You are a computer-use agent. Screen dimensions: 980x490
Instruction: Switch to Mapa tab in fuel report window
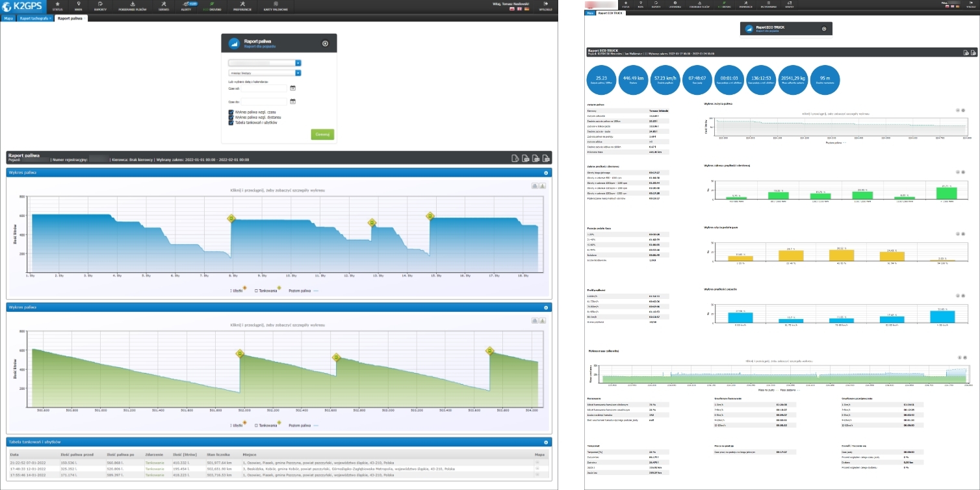9,18
